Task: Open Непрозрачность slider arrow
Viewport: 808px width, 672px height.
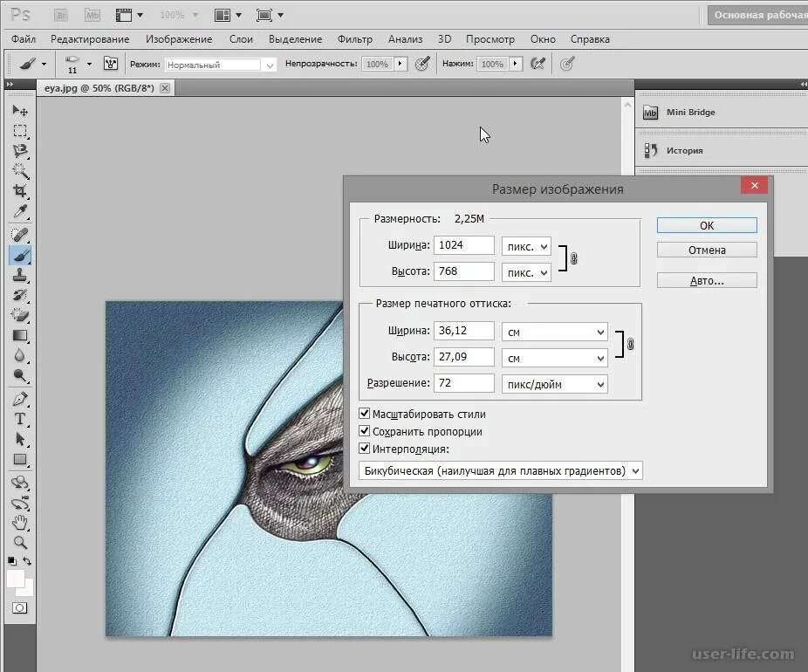Action: click(x=400, y=64)
